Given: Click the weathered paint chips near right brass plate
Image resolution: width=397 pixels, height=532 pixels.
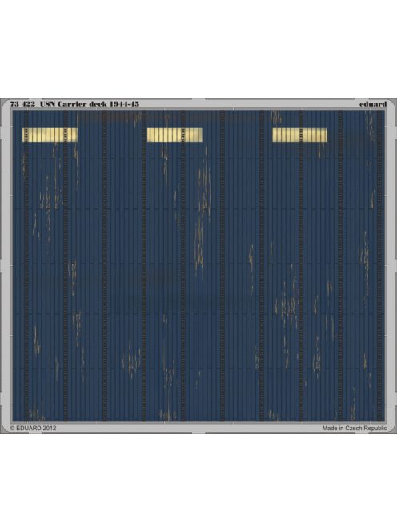Looking at the screenshot, I should (x=319, y=151).
